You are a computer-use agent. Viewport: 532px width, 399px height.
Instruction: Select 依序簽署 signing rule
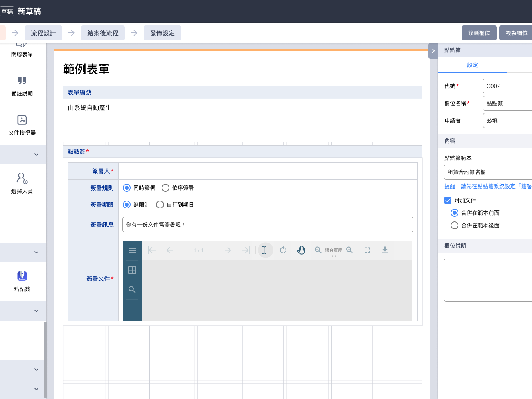pyautogui.click(x=165, y=188)
